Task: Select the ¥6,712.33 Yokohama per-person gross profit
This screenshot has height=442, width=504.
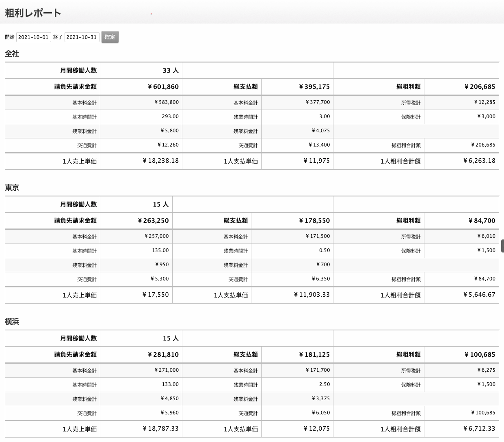Action: (479, 429)
